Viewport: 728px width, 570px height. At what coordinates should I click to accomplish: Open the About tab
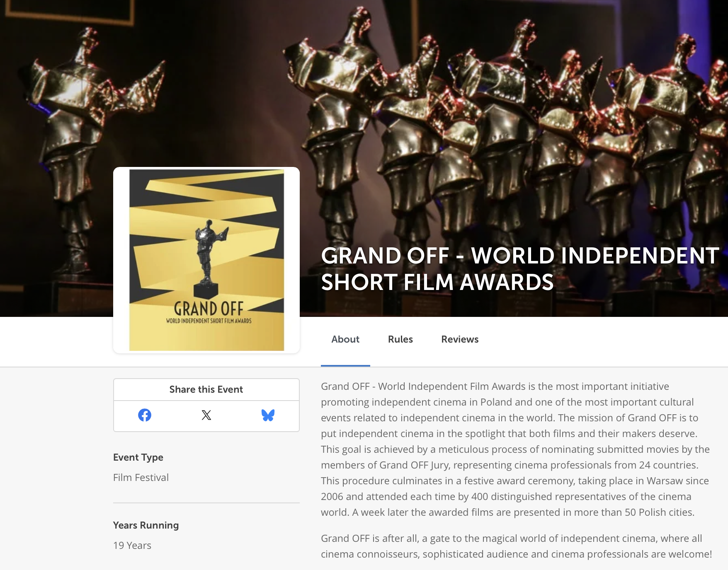[x=345, y=339]
